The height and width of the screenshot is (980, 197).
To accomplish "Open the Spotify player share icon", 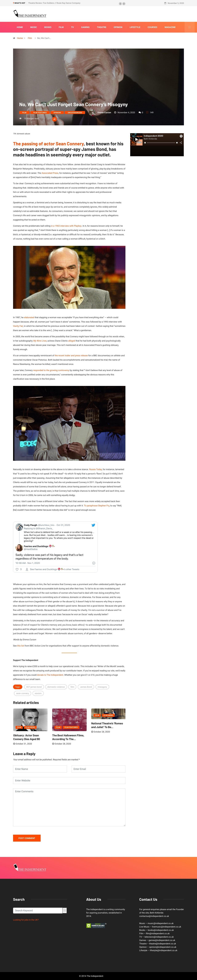I will (x=181, y=143).
